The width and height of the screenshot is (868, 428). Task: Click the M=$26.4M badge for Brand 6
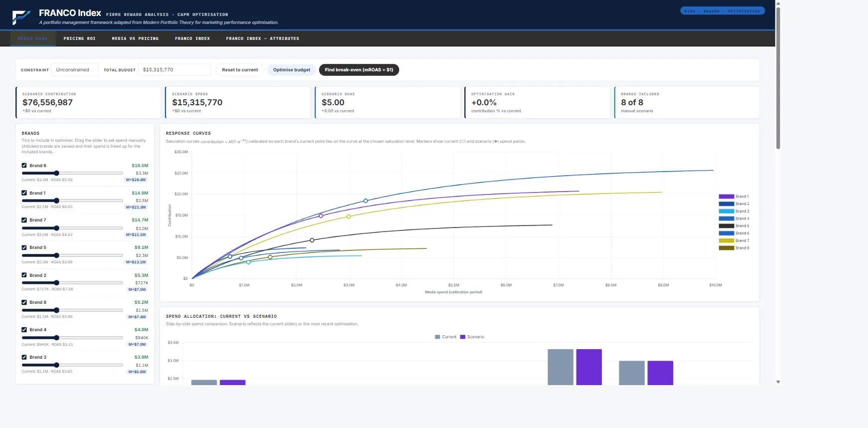click(x=136, y=180)
